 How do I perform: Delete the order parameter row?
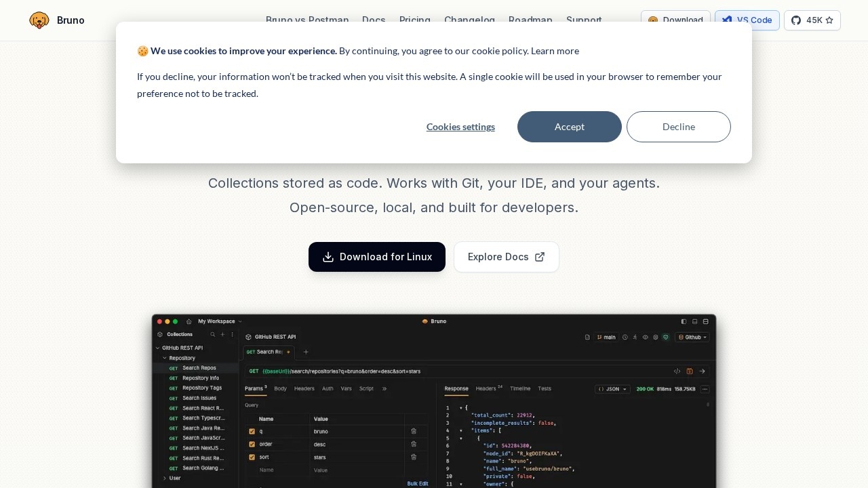click(414, 444)
